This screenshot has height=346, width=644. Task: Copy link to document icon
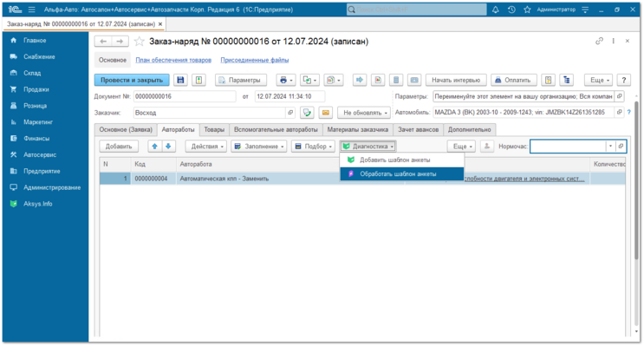point(599,41)
